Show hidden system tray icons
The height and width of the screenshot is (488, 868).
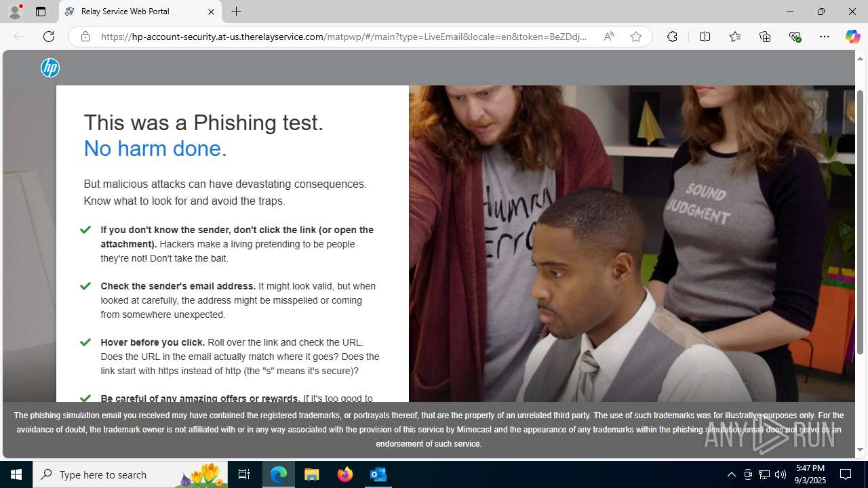pos(731,474)
